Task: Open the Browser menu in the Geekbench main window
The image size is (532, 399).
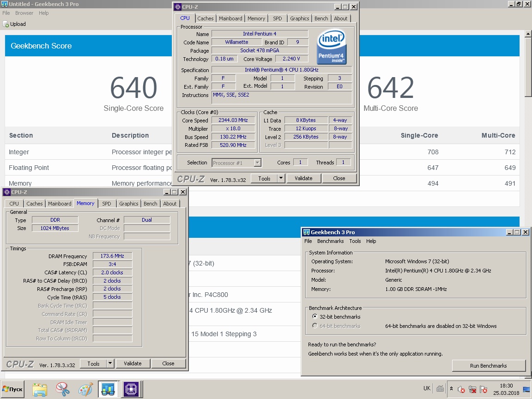Action: point(24,13)
